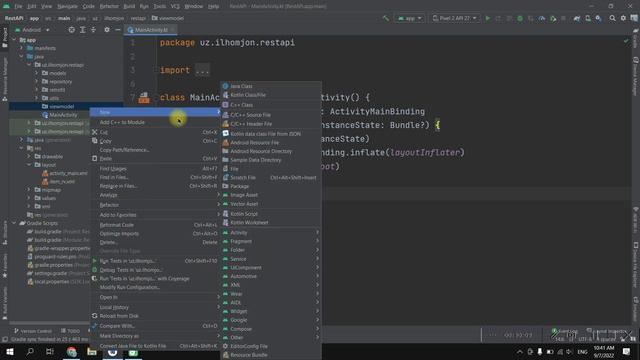Open File Explorer from the taskbar
The height and width of the screenshot is (360, 640).
click(x=92, y=351)
